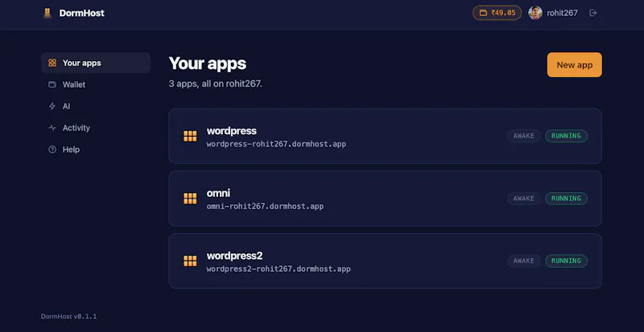Click the rohit267 username in header
644x332 pixels.
coord(562,13)
